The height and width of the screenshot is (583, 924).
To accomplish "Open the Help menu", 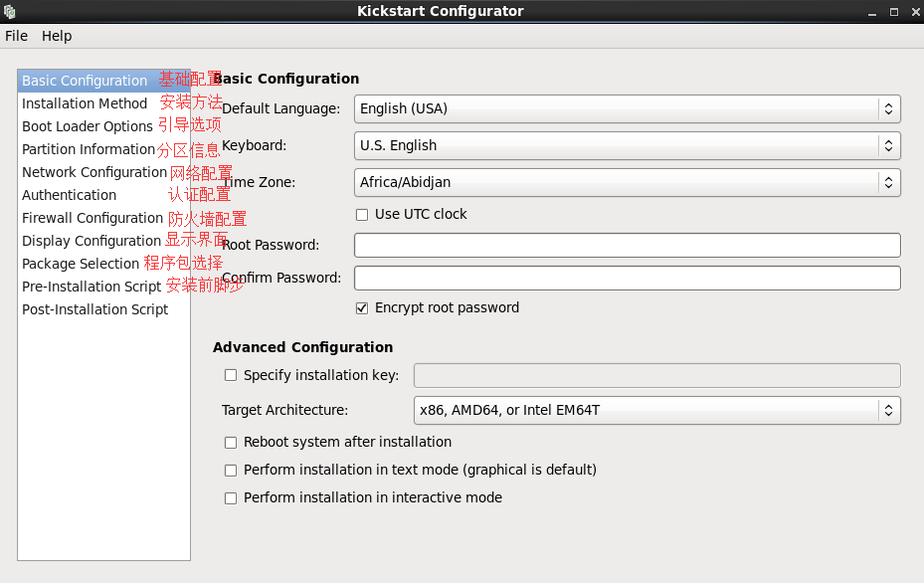I will [57, 36].
